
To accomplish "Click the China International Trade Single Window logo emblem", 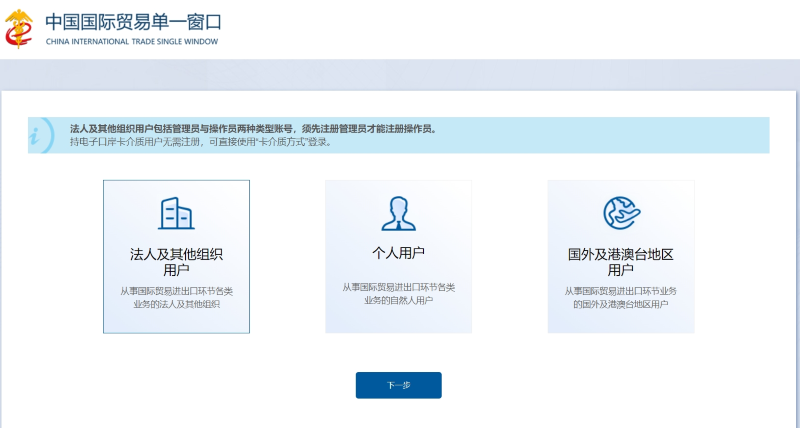I will 19,28.
